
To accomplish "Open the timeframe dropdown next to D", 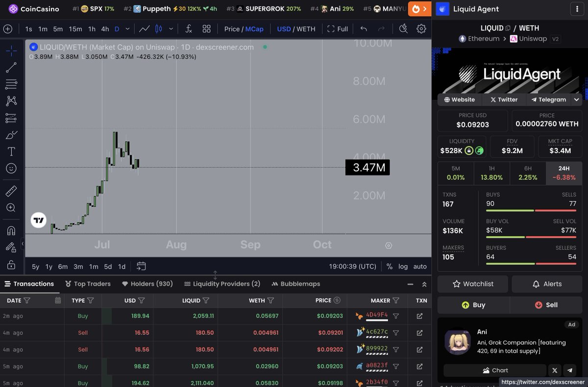I will 126,29.
